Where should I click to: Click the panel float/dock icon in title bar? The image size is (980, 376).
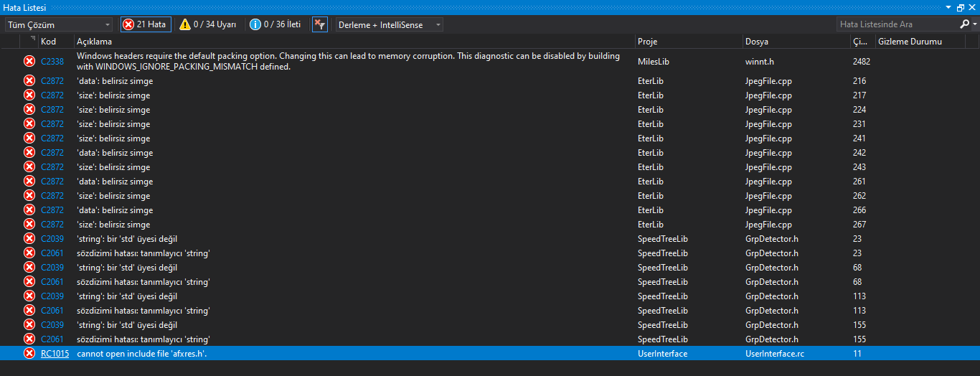[x=961, y=6]
